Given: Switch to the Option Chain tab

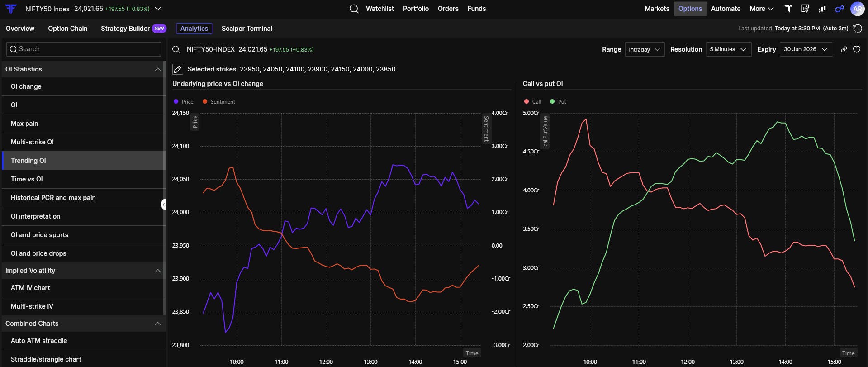Looking at the screenshot, I should (68, 29).
